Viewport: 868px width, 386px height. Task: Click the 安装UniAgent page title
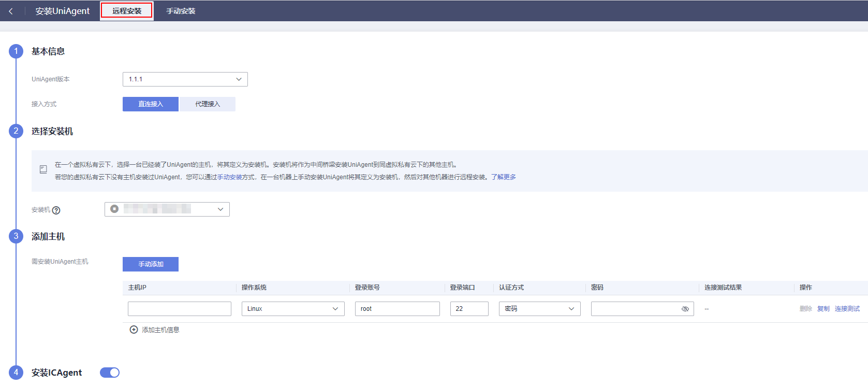coord(63,11)
